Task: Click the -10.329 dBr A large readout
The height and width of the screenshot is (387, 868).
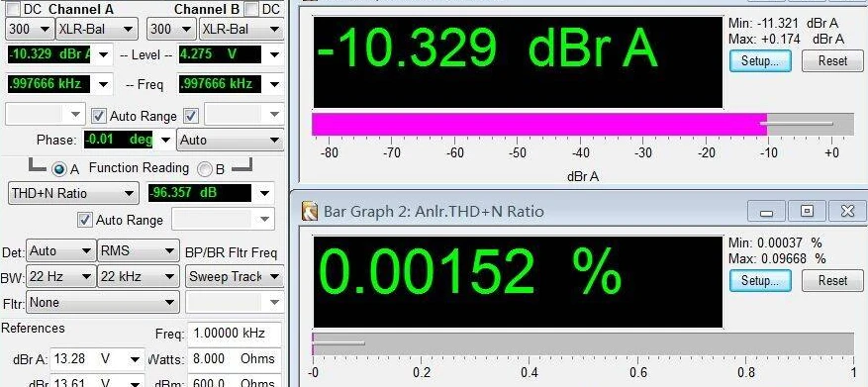Action: [x=518, y=62]
